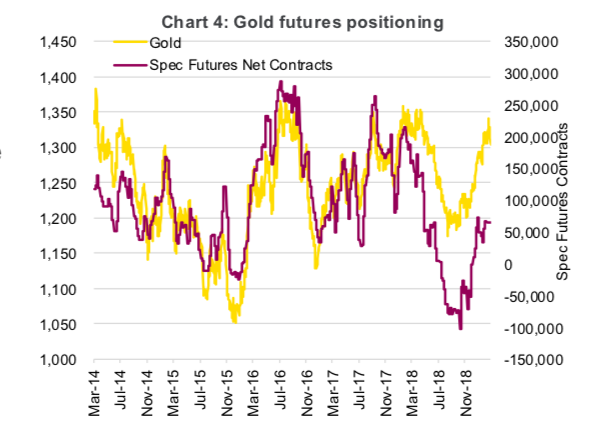Screen dimensions: 614x439
Task: Click the chart title 'Gold futures positioning'
Action: coord(338,22)
